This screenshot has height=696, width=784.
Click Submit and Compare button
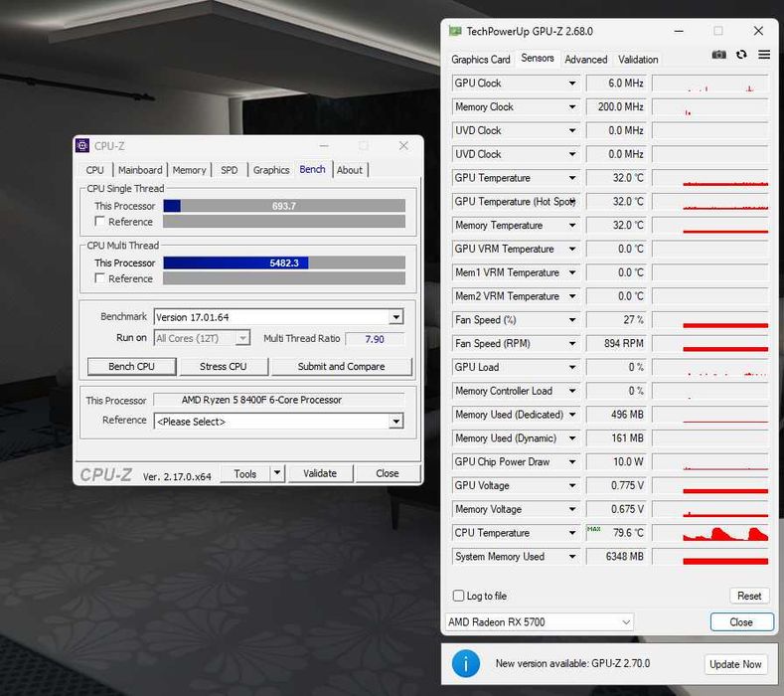[x=342, y=366]
